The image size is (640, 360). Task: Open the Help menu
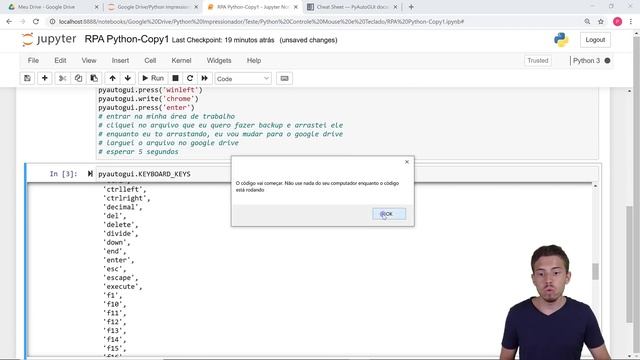[253, 60]
